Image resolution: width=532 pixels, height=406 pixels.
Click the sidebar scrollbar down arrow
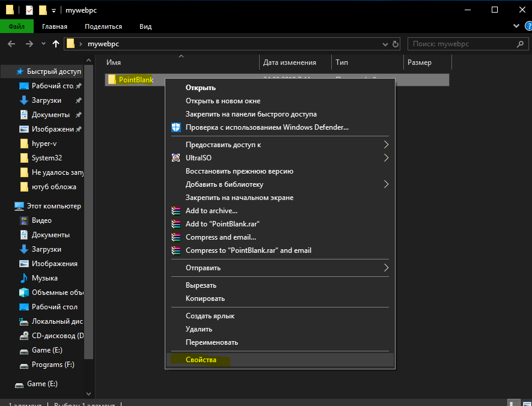[x=88, y=394]
